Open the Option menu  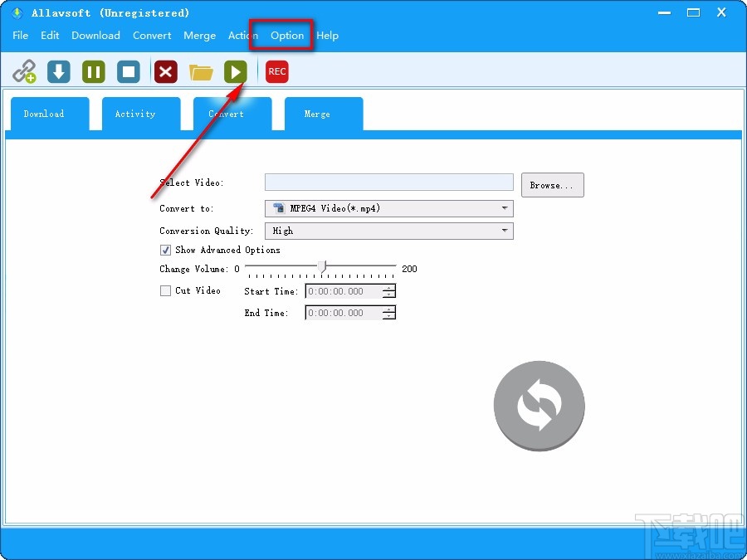point(287,36)
